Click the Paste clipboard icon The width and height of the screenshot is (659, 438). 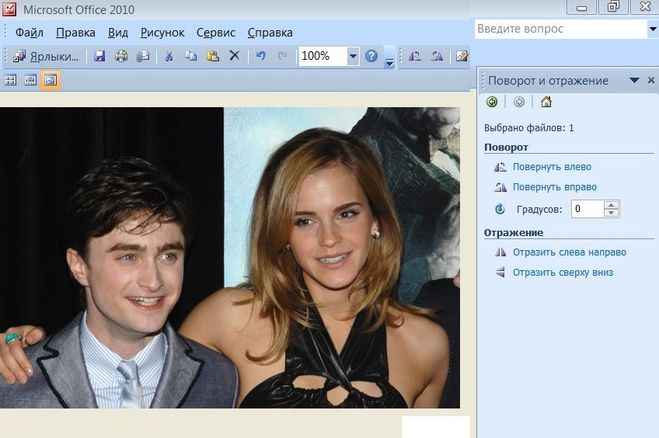(x=212, y=56)
